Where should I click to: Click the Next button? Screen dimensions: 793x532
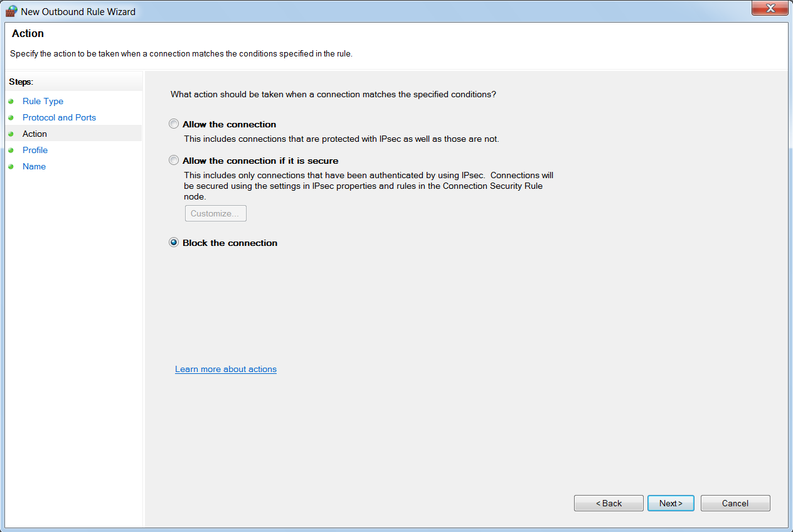pos(671,503)
